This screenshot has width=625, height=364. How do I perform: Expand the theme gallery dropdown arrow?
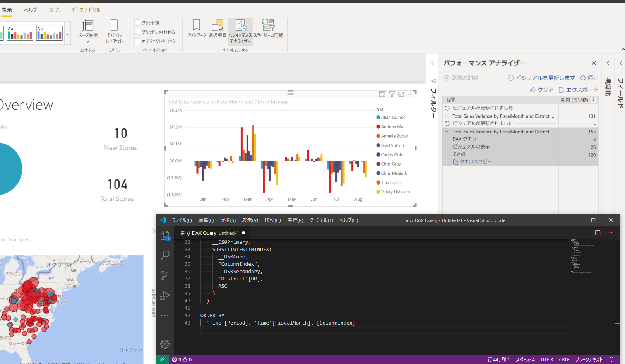pos(67,34)
